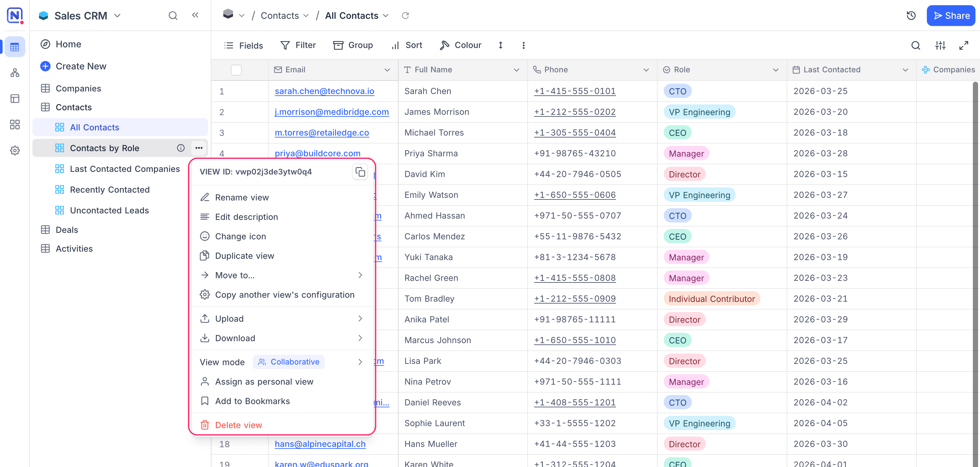Open the settings gear in left rail

15,150
